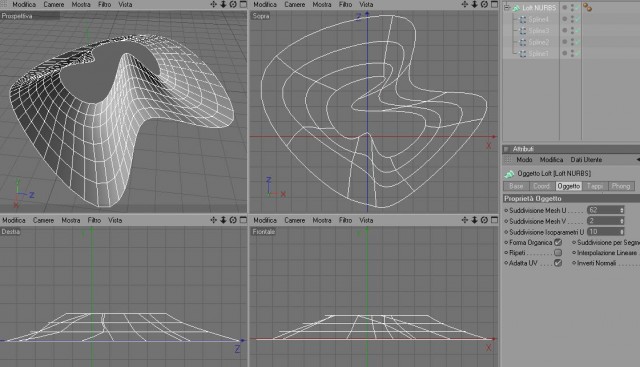Open Mostra menu of the Destra viewport

tap(71, 220)
